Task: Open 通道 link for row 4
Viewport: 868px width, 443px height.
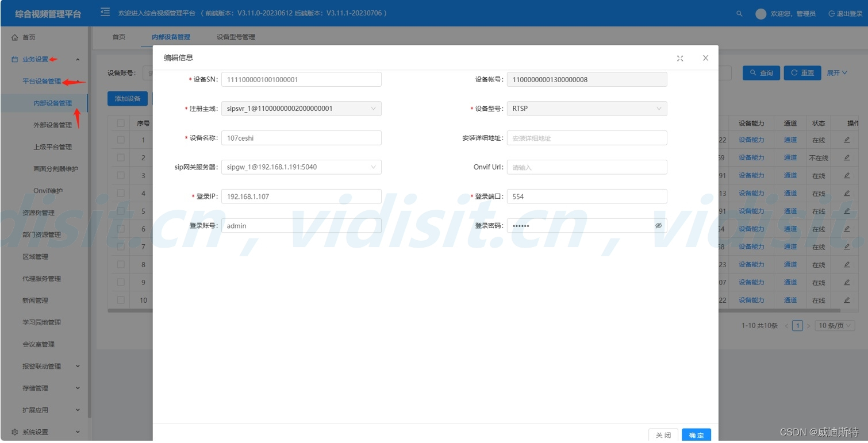Action: tap(790, 193)
